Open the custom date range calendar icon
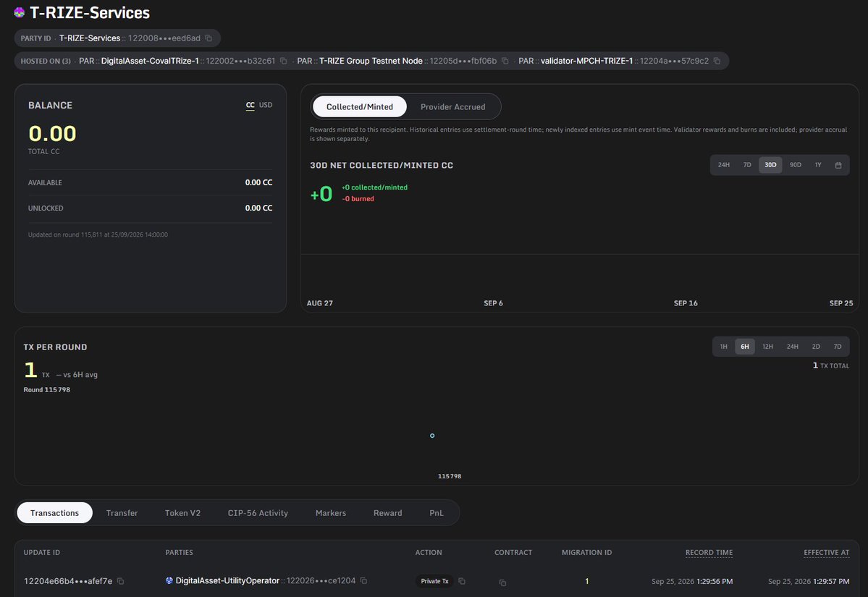The image size is (868, 597). (838, 165)
